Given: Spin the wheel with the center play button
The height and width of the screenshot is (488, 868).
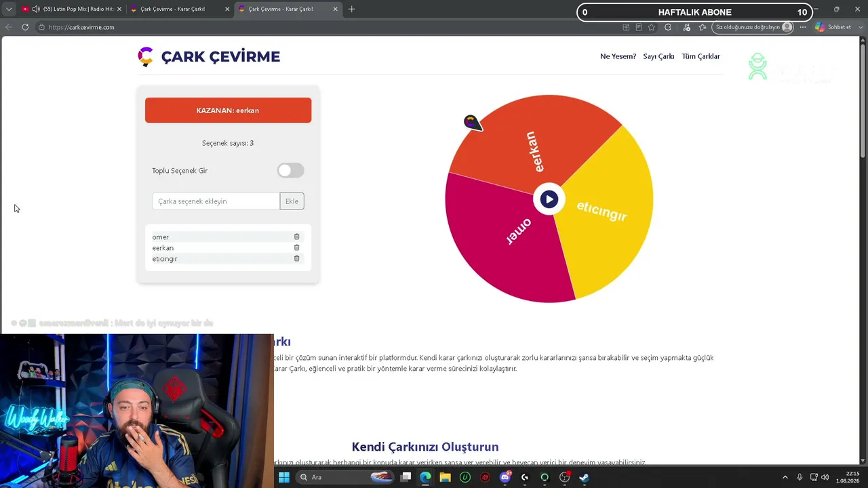Looking at the screenshot, I should pos(549,199).
